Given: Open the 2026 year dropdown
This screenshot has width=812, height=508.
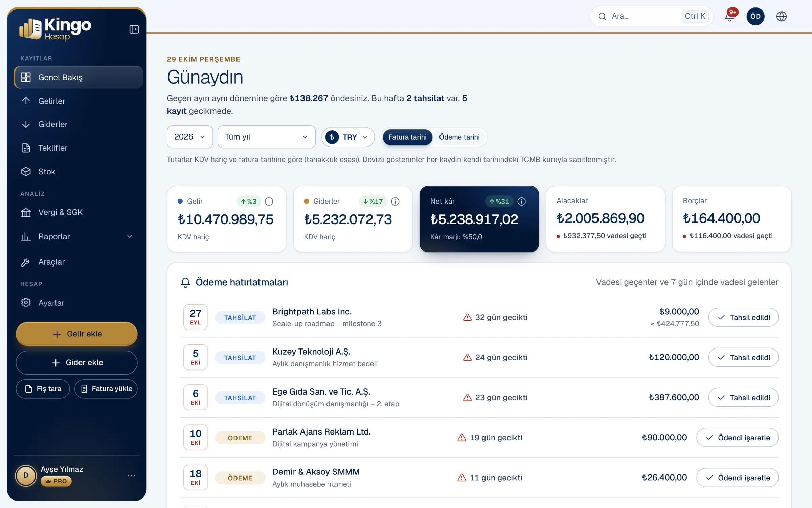Looking at the screenshot, I should point(190,137).
